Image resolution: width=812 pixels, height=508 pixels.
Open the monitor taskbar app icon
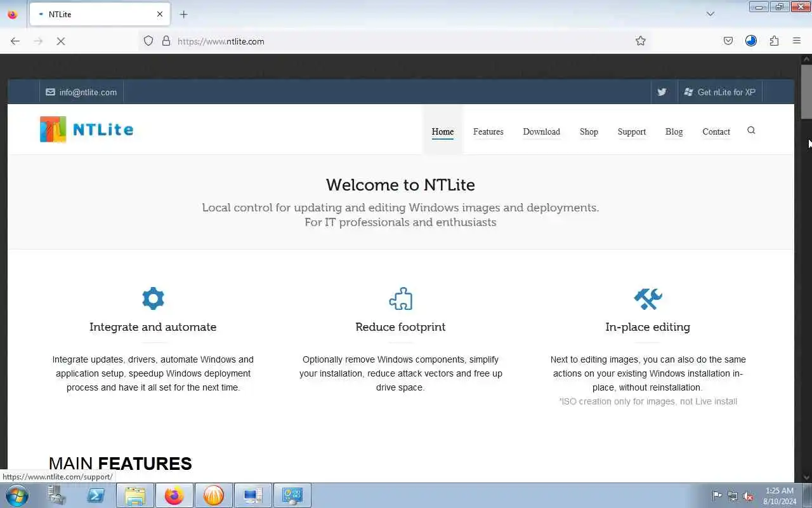(x=253, y=496)
